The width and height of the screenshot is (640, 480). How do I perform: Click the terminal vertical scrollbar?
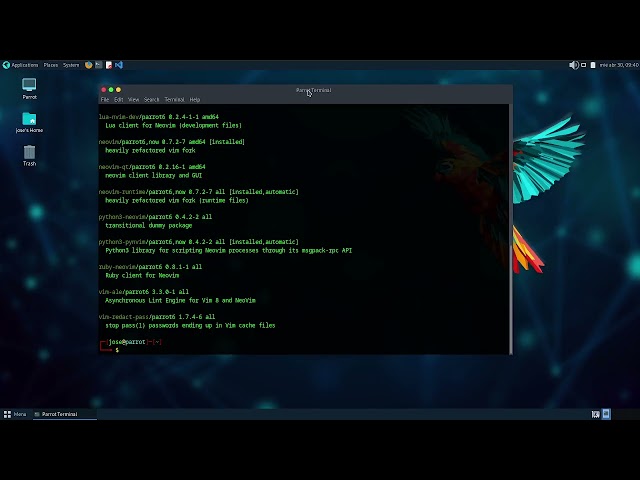[511, 229]
